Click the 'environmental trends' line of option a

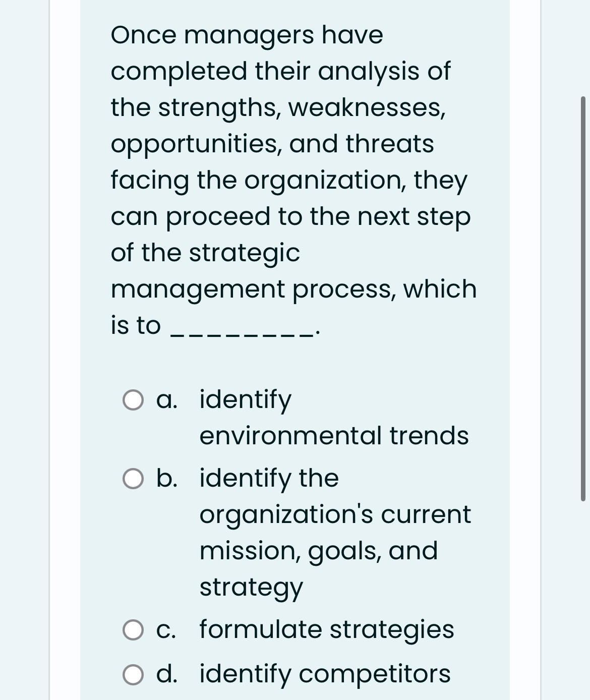pyautogui.click(x=334, y=436)
